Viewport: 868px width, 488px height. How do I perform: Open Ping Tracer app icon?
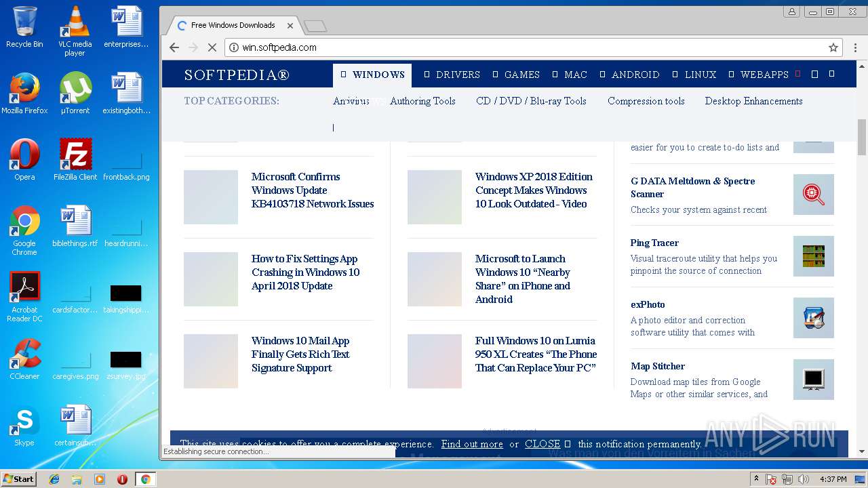point(814,256)
